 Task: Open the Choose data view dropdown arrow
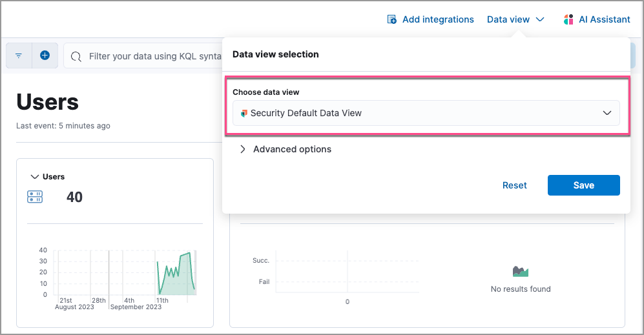[x=607, y=113]
